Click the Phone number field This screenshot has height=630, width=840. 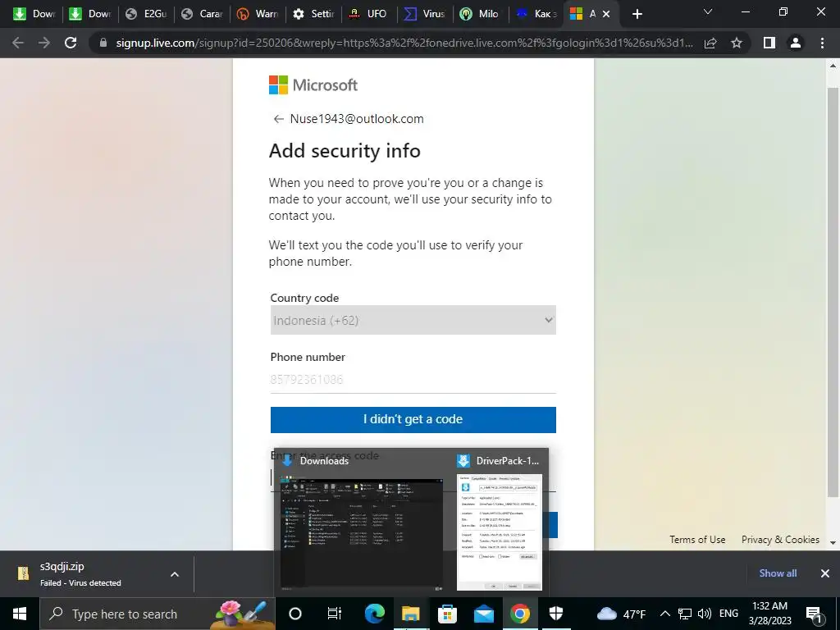point(413,379)
